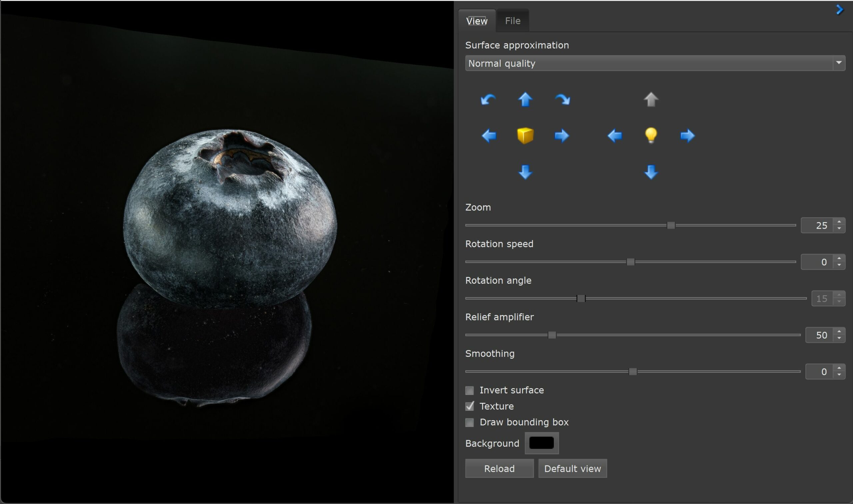Open the Surface approximation quality dropdown
The height and width of the screenshot is (504, 853).
(x=655, y=63)
